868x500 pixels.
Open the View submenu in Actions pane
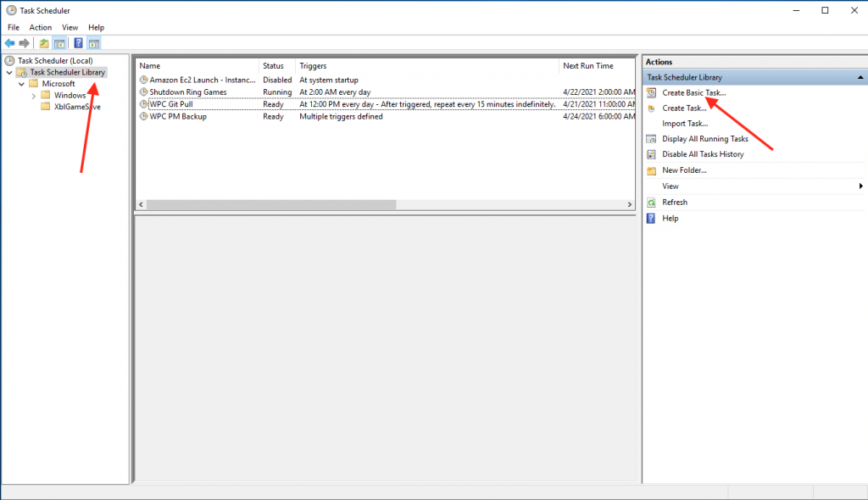[670, 186]
